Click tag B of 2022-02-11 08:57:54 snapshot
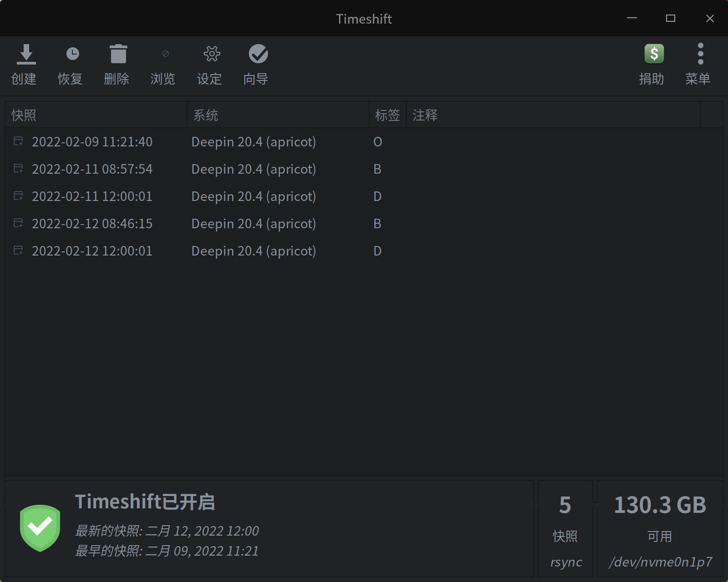 (377, 169)
